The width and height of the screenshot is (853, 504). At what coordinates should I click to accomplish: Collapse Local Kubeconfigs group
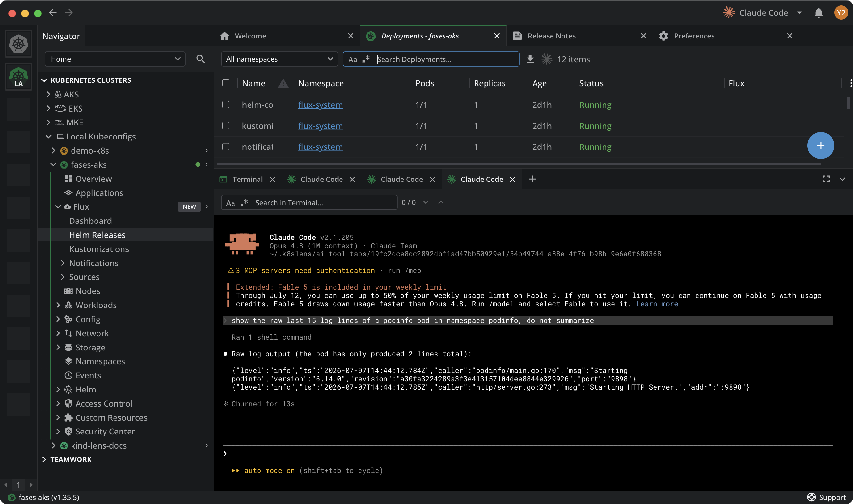coord(48,137)
